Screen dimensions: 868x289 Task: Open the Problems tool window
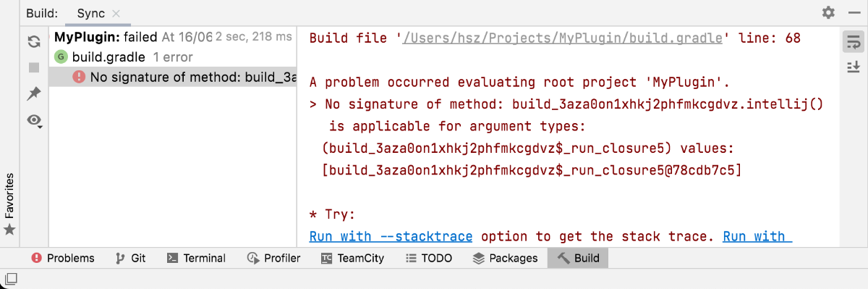click(x=63, y=258)
